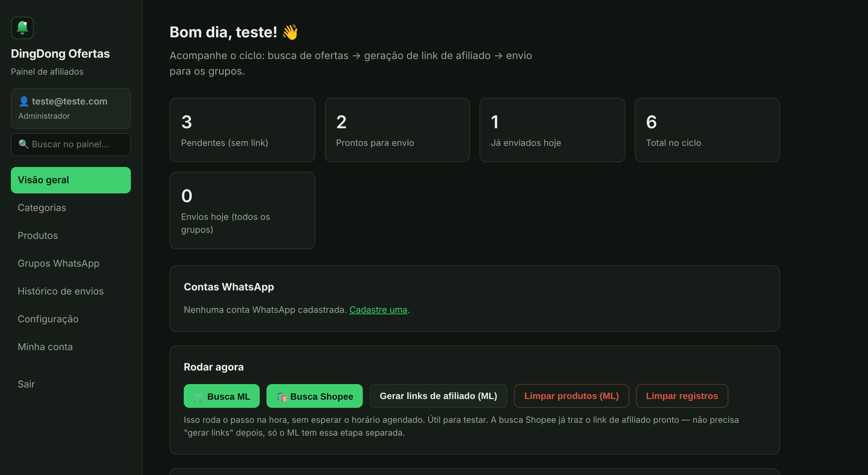Open the Produtos section
This screenshot has width=868, height=475.
pos(71,236)
